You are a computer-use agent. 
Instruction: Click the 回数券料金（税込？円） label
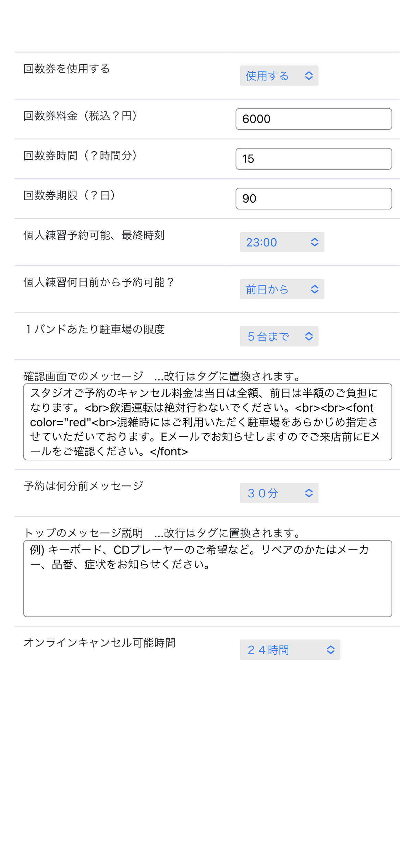pos(81,116)
